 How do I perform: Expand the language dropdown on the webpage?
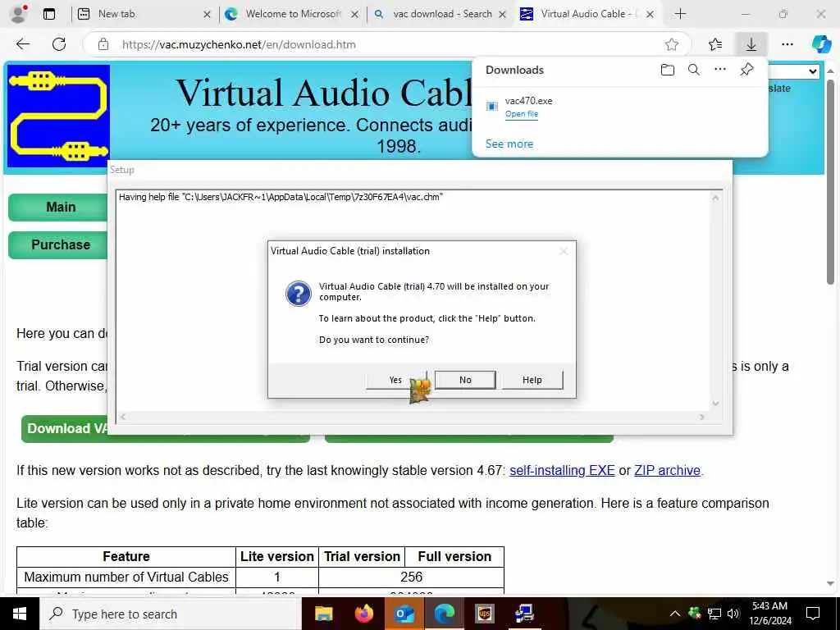coord(794,71)
